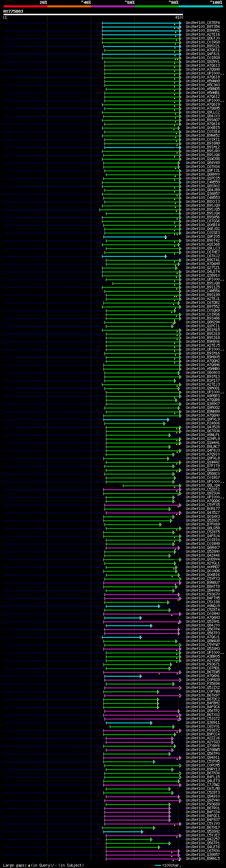Click the orange ~40% identity legend segment
The image size is (226, 868).
click(69, 6)
